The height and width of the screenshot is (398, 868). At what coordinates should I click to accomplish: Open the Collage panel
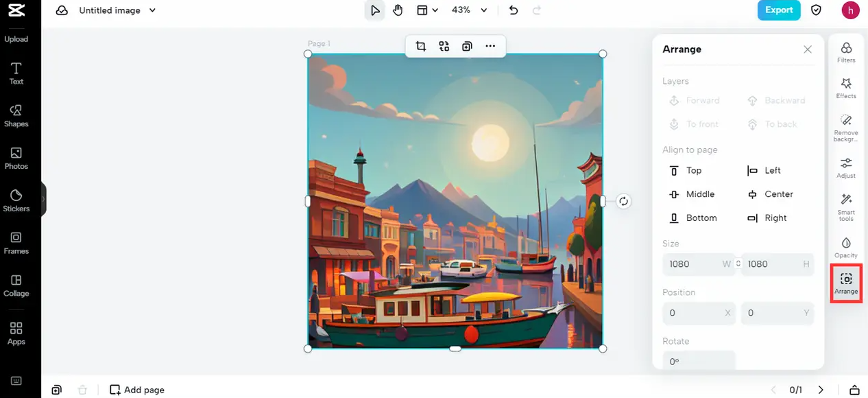pos(16,285)
